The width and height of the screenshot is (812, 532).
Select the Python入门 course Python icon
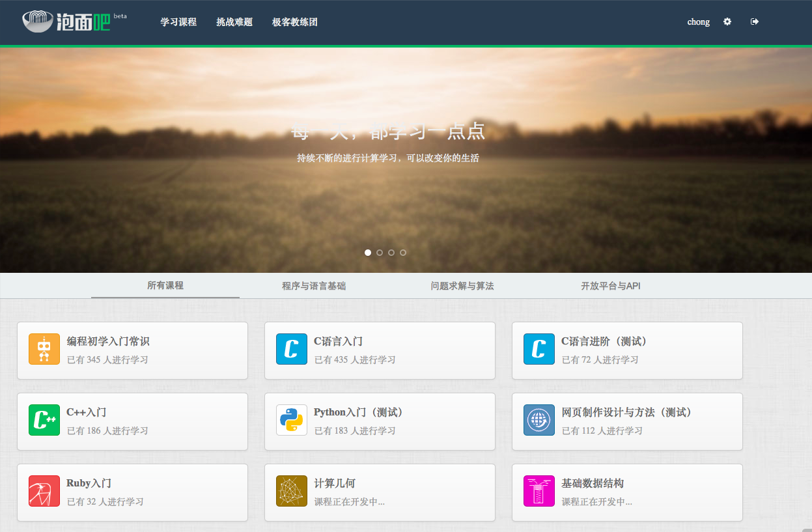click(291, 421)
